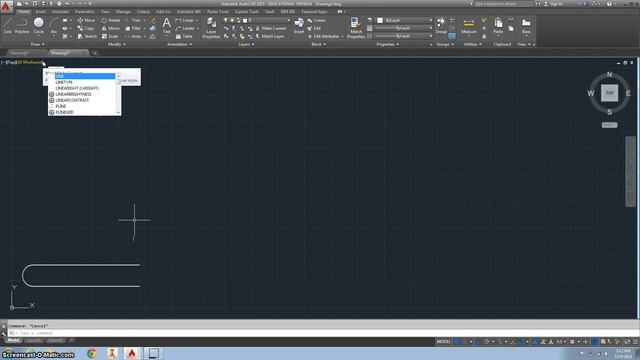Viewport: 640px width, 360px height.
Task: Open the Insert block tool
Action: 299,25
